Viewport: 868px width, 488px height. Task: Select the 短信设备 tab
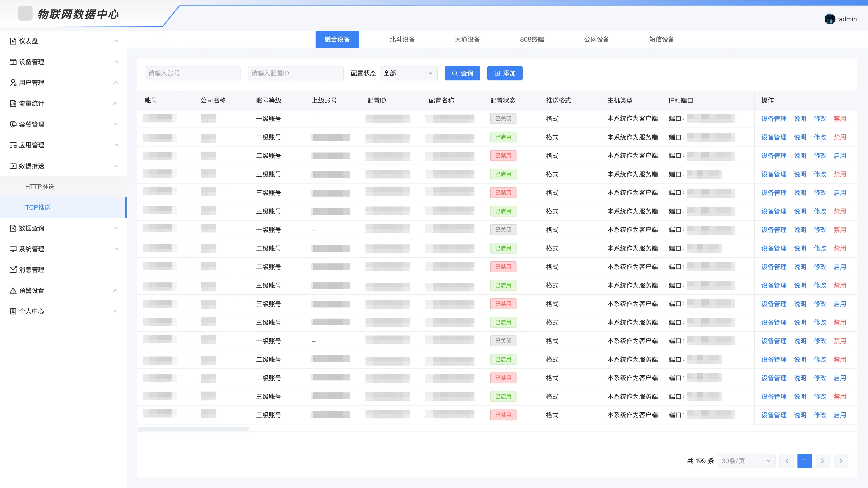(x=662, y=39)
